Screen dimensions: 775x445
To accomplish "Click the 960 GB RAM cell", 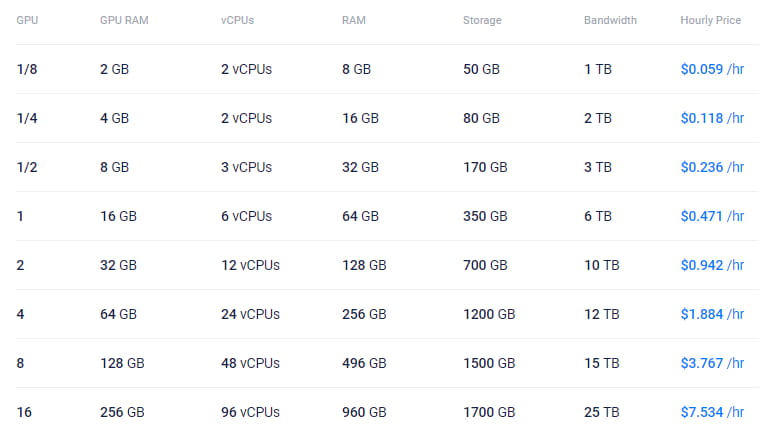I will [364, 412].
